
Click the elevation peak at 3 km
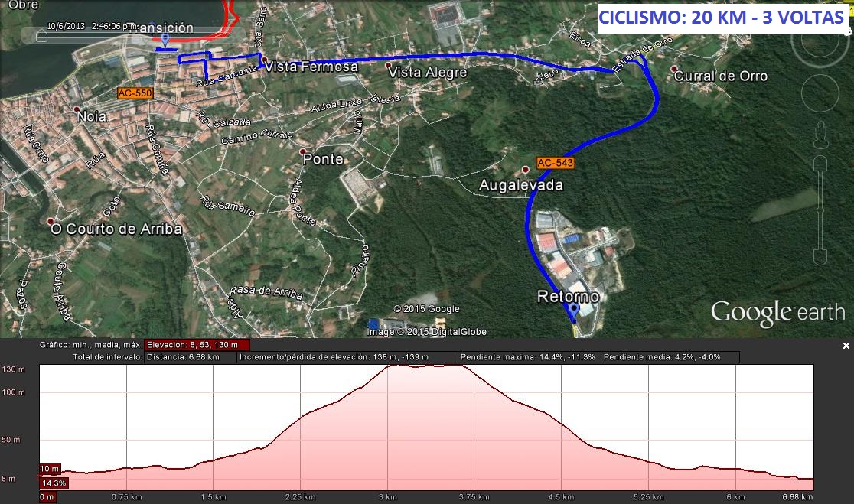[x=388, y=366]
